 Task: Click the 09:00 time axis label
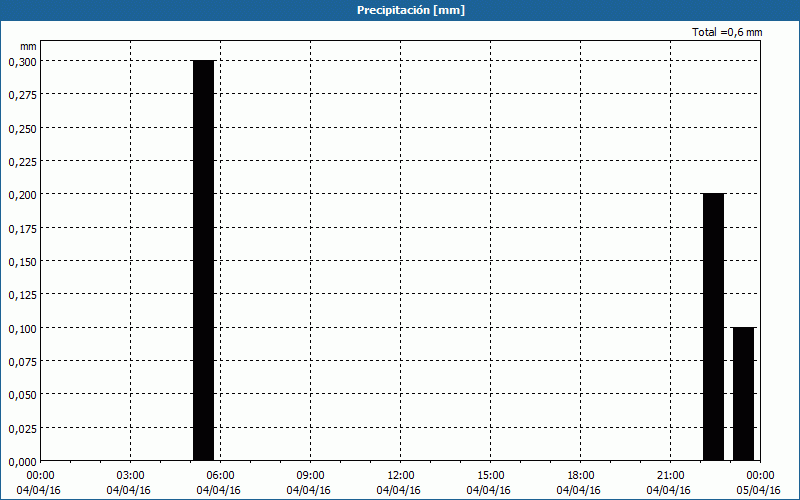coord(310,476)
